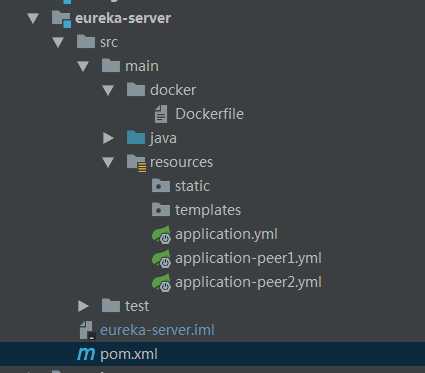Select the Dockerfile entry label
Viewport: 425px width, 373px height.
209,114
